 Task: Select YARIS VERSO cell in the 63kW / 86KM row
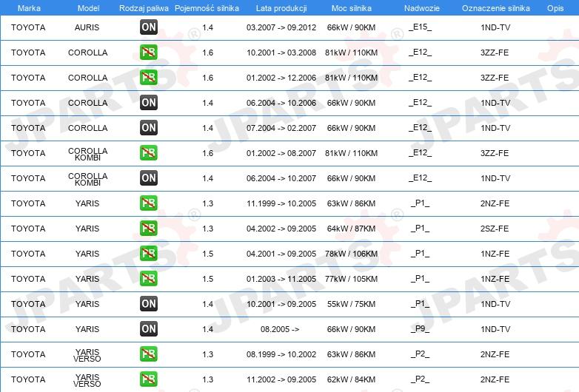[87, 355]
